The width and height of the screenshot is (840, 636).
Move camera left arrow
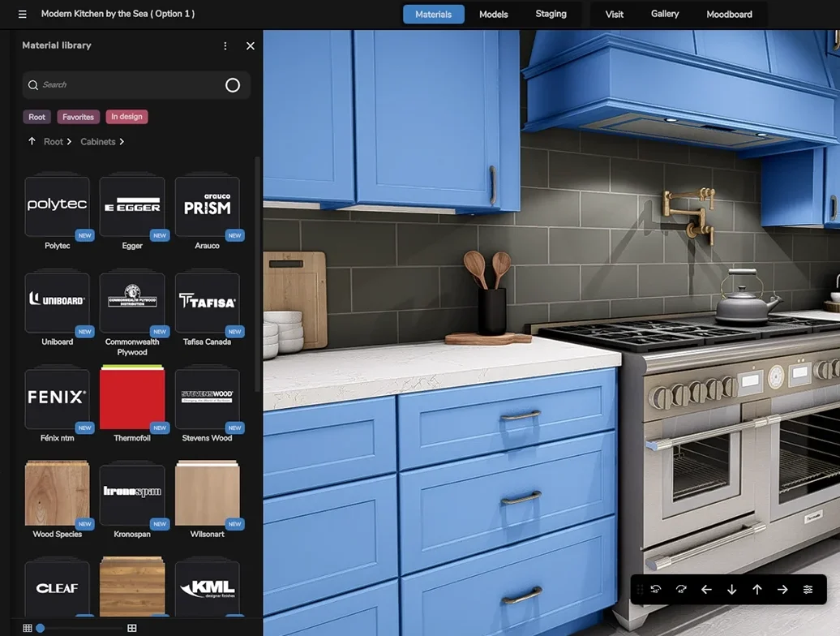click(x=706, y=590)
